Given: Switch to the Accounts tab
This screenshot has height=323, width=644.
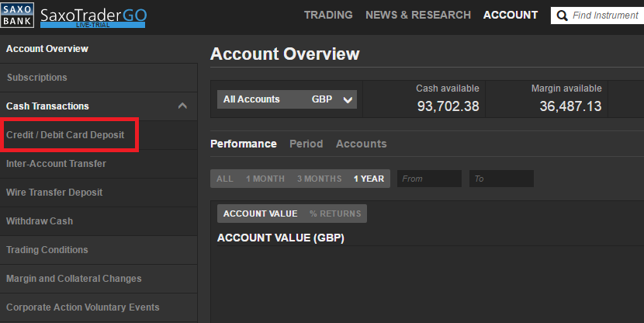Looking at the screenshot, I should (362, 144).
